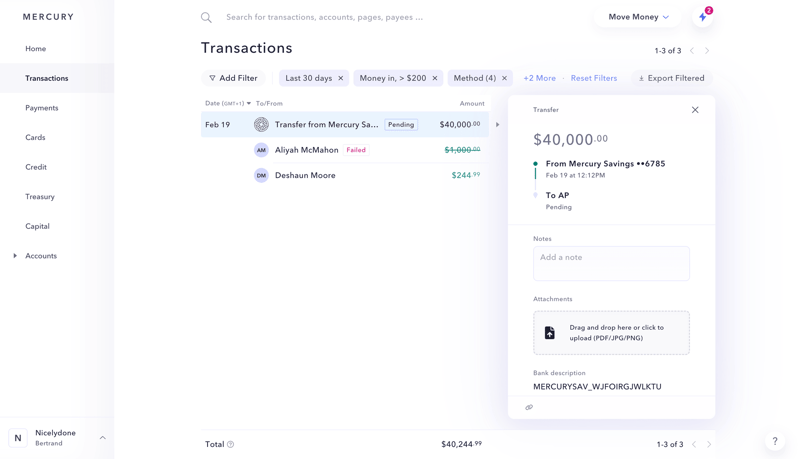Click Reset Filters link
Viewport: 800px width, 459px height.
tap(594, 78)
